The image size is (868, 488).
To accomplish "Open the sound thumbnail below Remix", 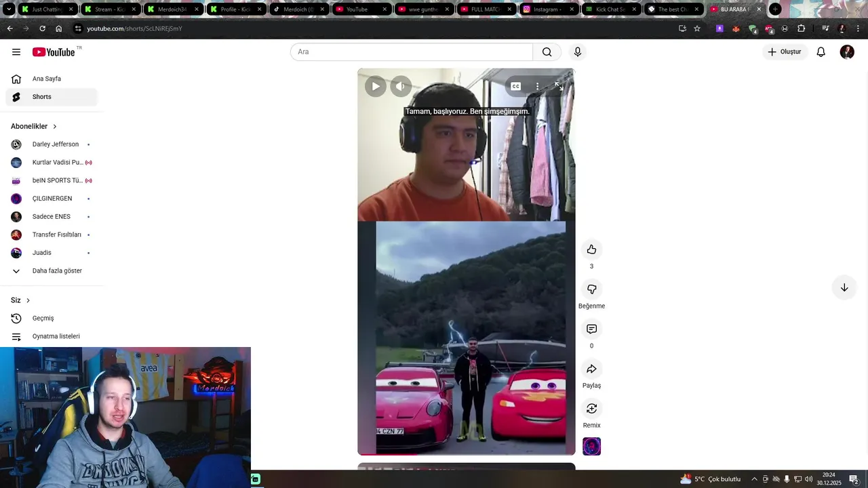I will coord(591,447).
